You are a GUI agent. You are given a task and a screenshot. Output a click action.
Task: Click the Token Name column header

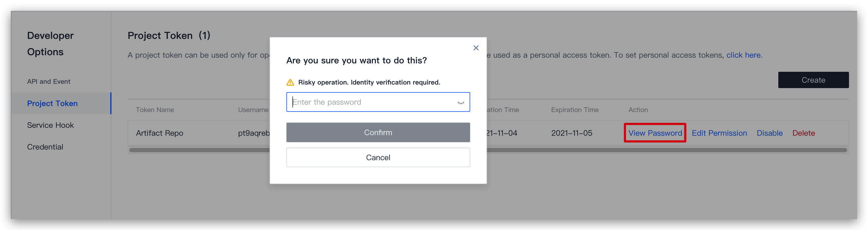pyautogui.click(x=155, y=110)
